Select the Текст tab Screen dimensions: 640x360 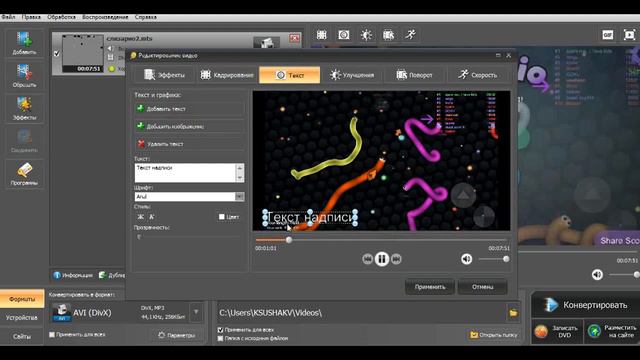289,75
